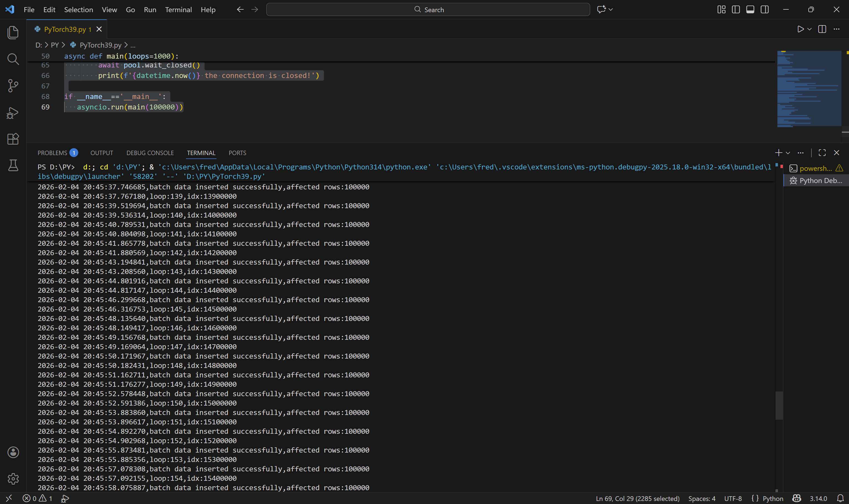This screenshot has height=504, width=849.
Task: Click the Run Python File play icon
Action: (800, 29)
